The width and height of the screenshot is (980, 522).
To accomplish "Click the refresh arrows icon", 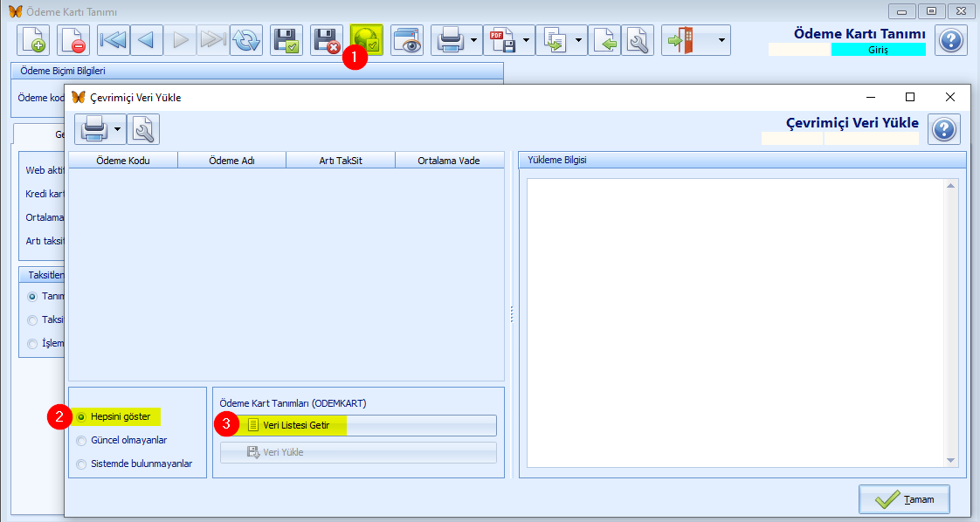I will tap(246, 40).
